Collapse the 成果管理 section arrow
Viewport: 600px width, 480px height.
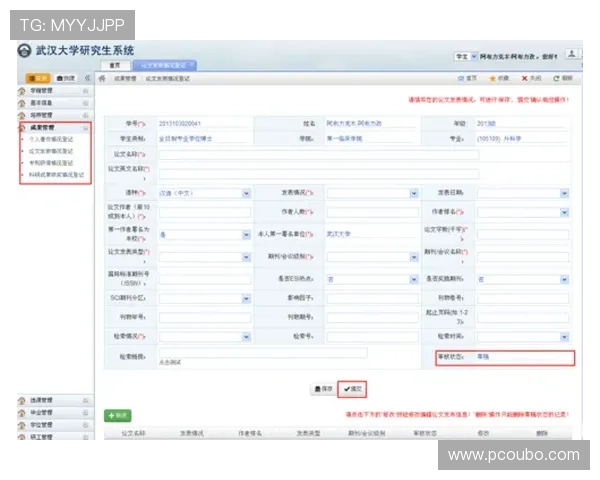click(85, 128)
